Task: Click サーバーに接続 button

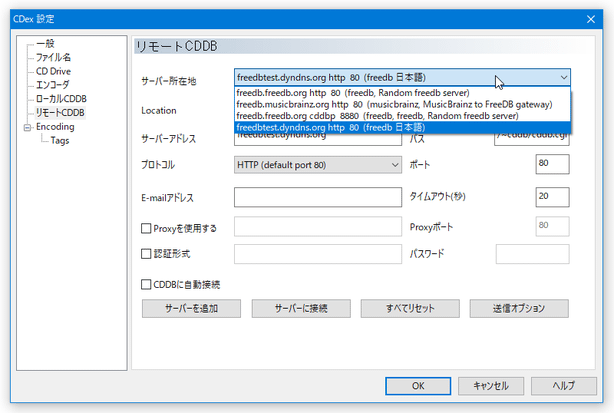Action: (301, 308)
